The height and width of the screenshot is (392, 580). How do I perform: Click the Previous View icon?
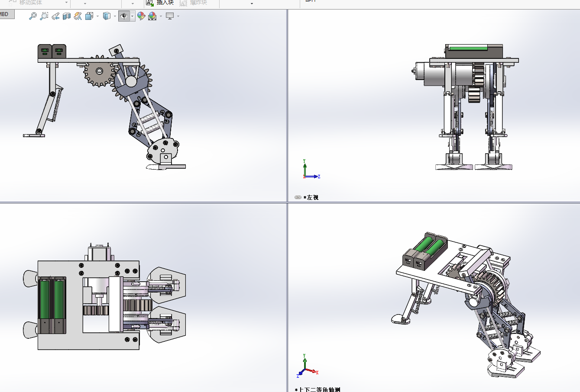coord(55,16)
